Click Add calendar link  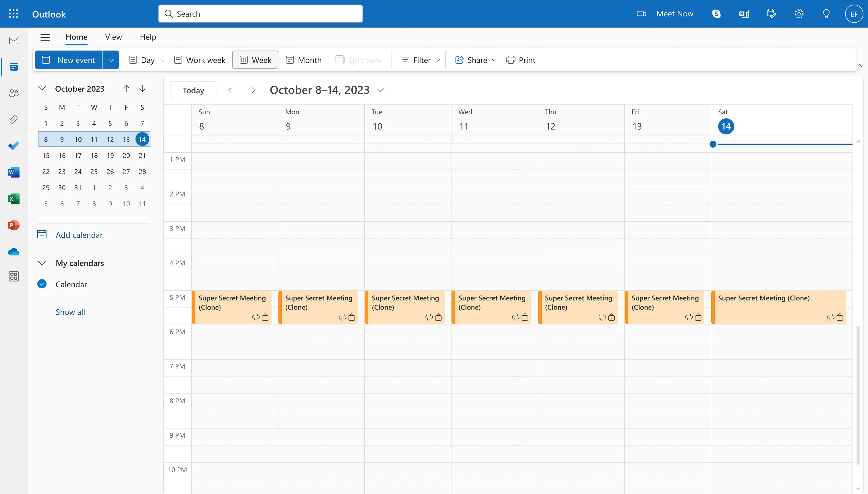coord(79,234)
